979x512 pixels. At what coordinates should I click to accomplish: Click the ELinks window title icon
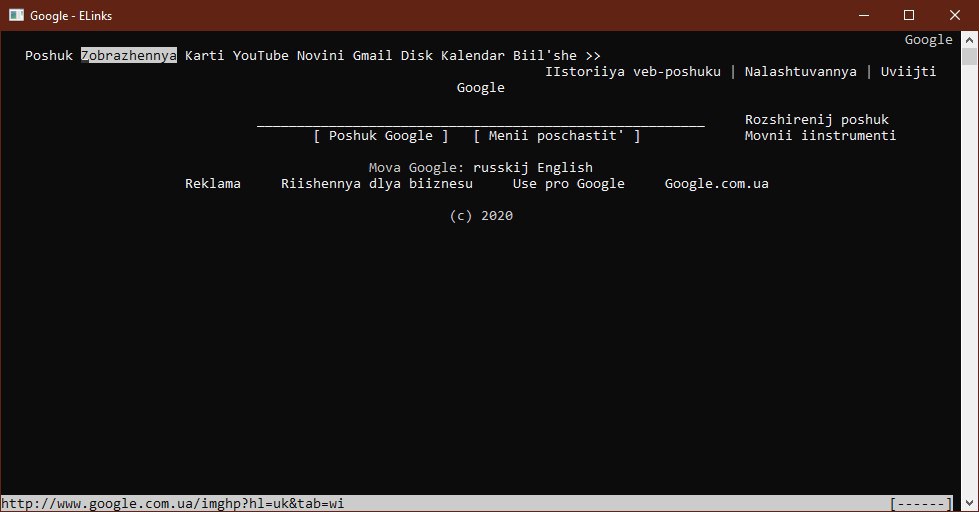[16, 16]
